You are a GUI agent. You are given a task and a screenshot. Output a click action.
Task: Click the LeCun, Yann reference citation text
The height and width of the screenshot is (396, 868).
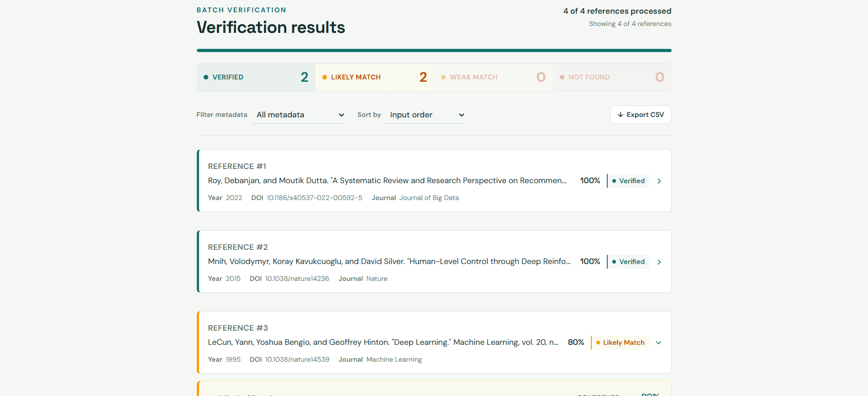(383, 342)
